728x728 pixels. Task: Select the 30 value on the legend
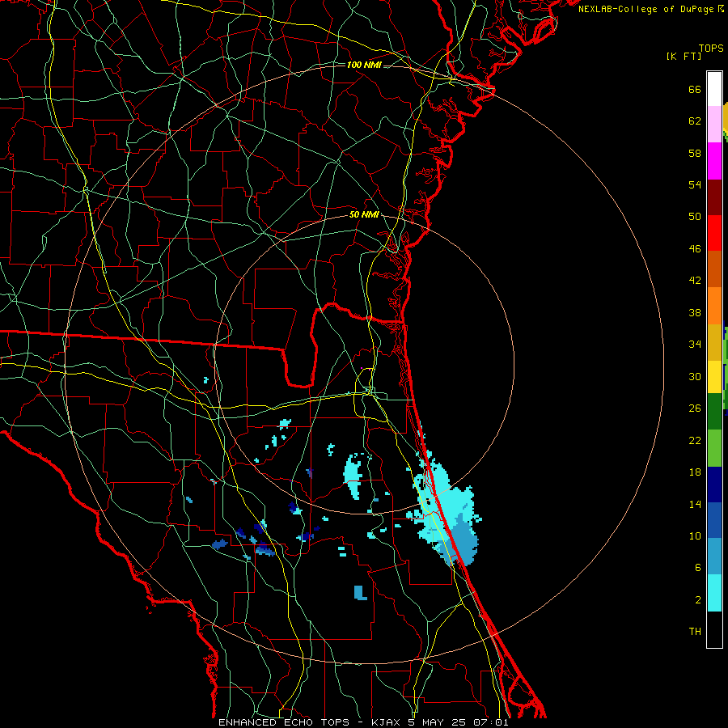(x=695, y=376)
